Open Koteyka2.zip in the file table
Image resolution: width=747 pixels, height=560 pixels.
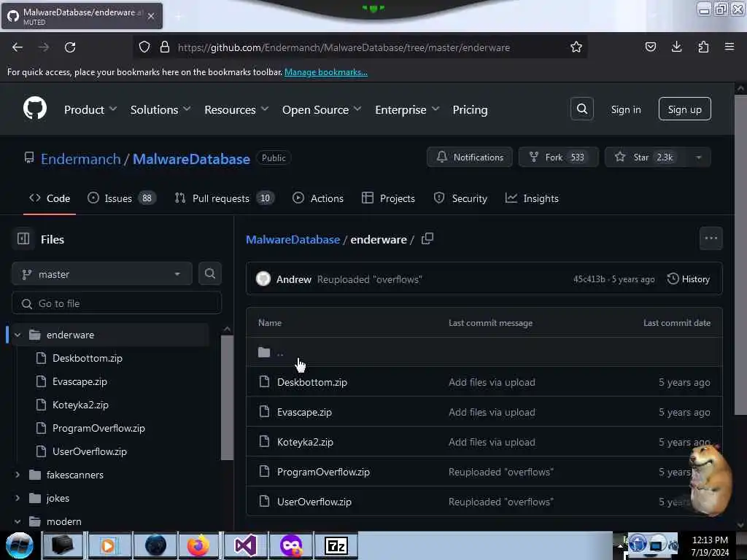(305, 442)
